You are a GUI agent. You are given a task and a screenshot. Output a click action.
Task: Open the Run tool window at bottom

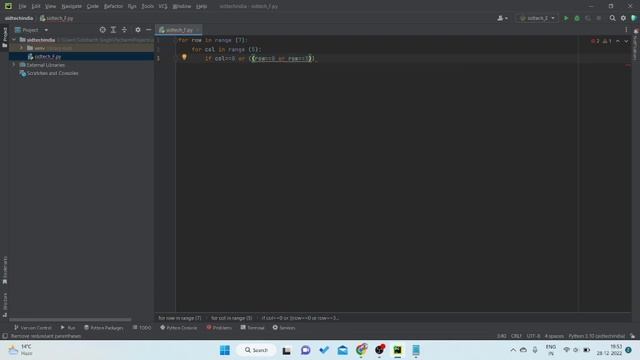tap(68, 327)
